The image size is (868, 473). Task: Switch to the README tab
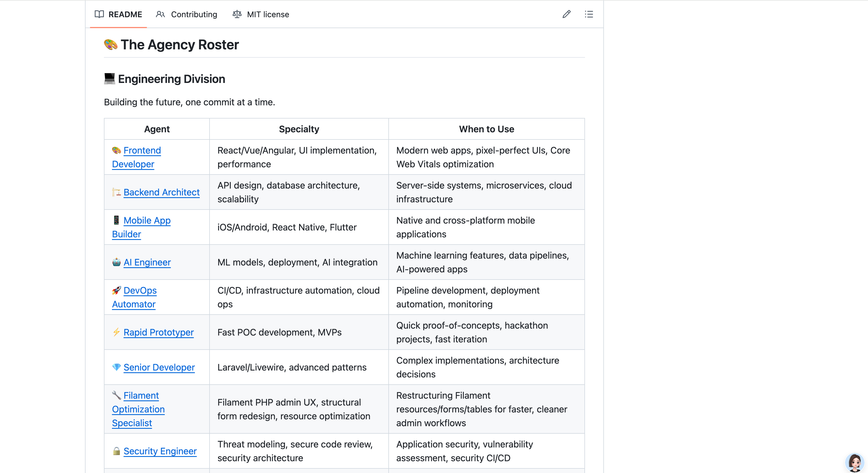[118, 14]
